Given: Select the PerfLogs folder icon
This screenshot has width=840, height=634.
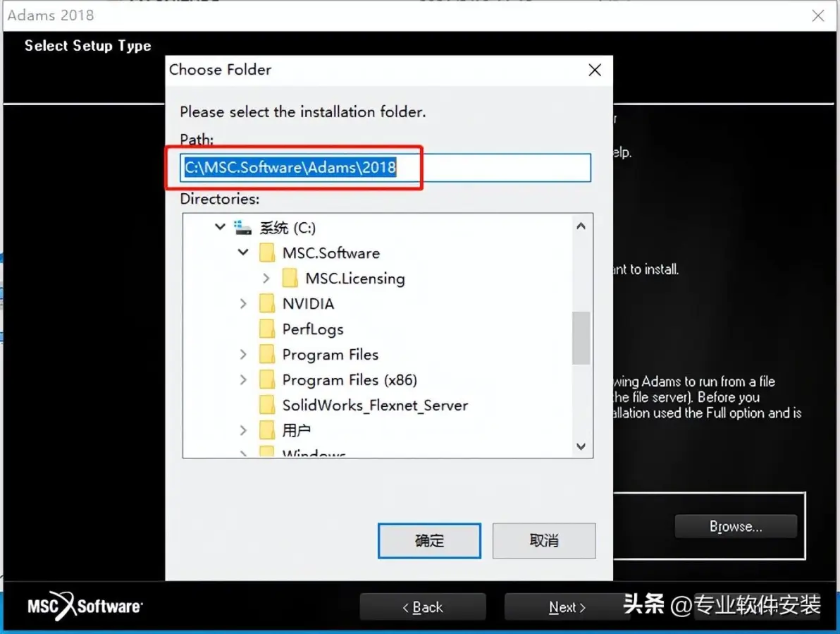Looking at the screenshot, I should coord(267,329).
